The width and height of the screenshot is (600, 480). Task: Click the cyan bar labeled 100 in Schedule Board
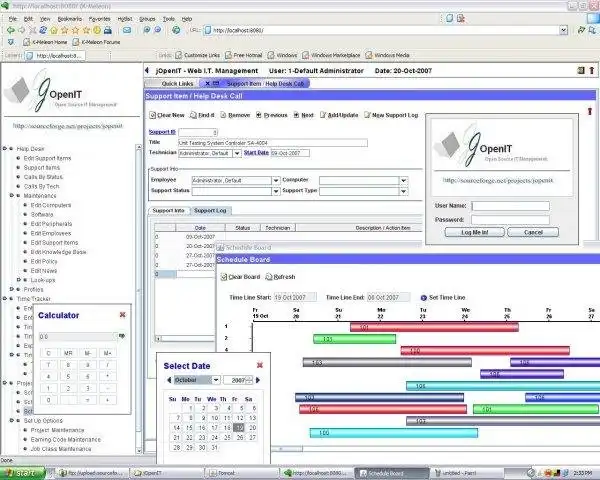[x=394, y=433]
